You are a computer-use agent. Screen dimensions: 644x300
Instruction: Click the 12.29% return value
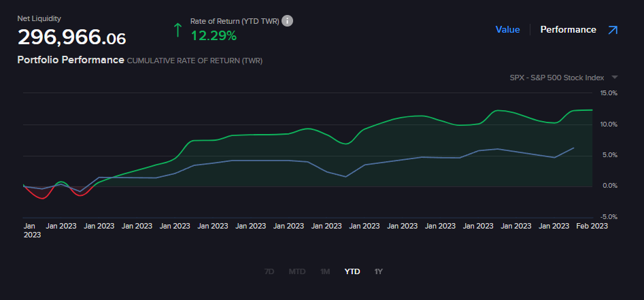[x=214, y=35]
